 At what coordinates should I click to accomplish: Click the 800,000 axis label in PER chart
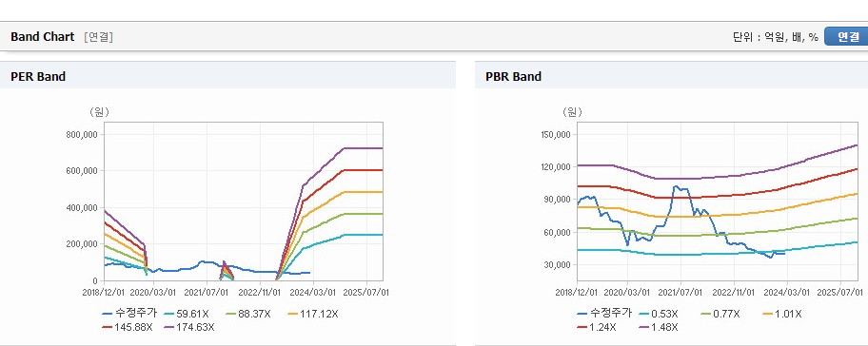(x=82, y=134)
